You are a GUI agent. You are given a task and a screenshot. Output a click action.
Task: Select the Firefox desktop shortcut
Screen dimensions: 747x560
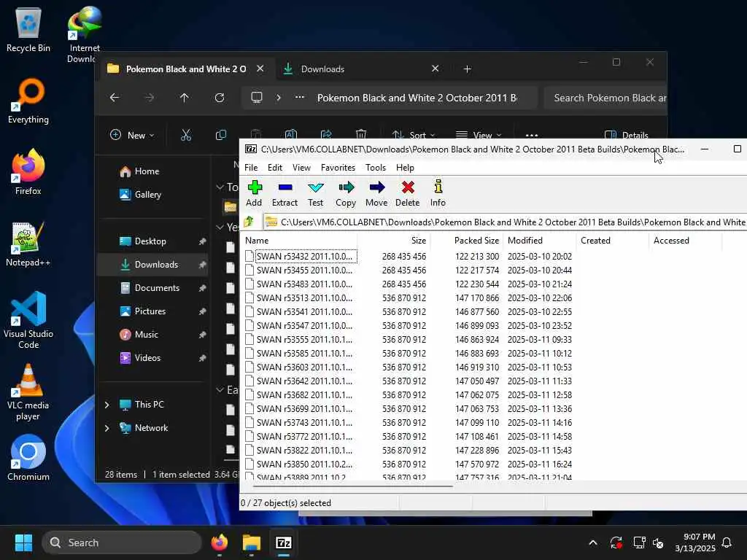pyautogui.click(x=28, y=172)
